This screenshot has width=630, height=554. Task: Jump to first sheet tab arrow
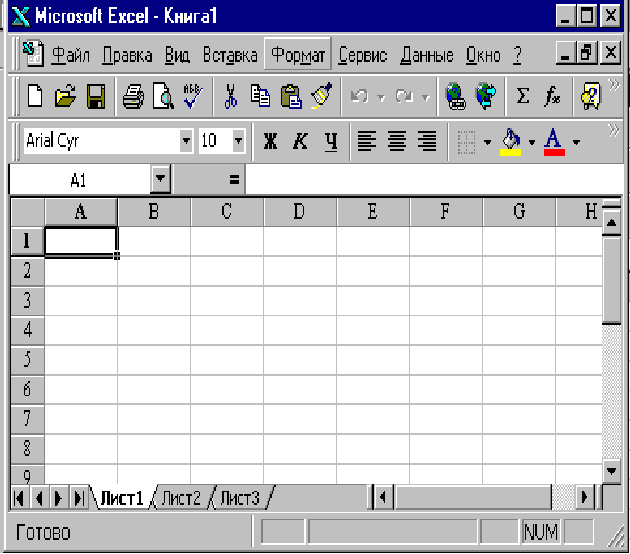click(x=19, y=498)
